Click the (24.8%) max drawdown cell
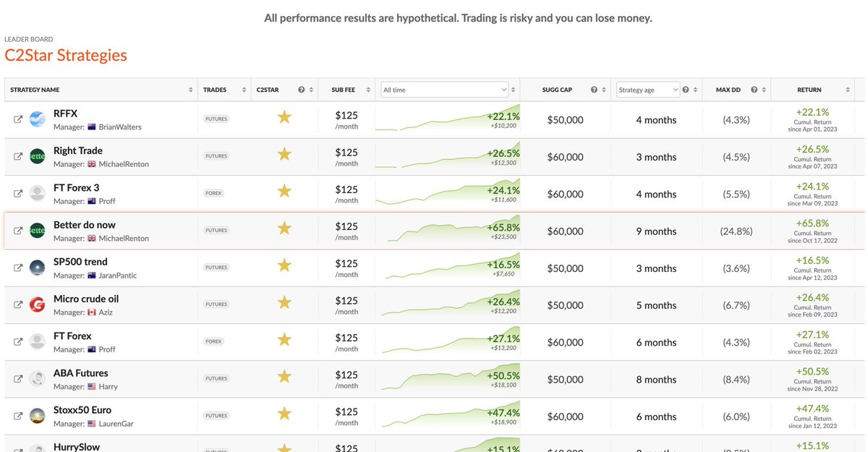Viewport: 868px width, 452px height. click(736, 231)
